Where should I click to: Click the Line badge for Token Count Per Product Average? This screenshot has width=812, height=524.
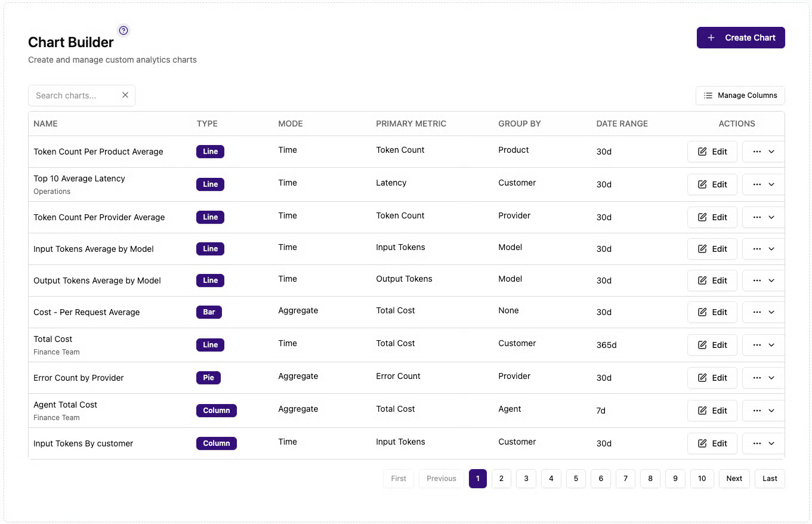point(210,152)
